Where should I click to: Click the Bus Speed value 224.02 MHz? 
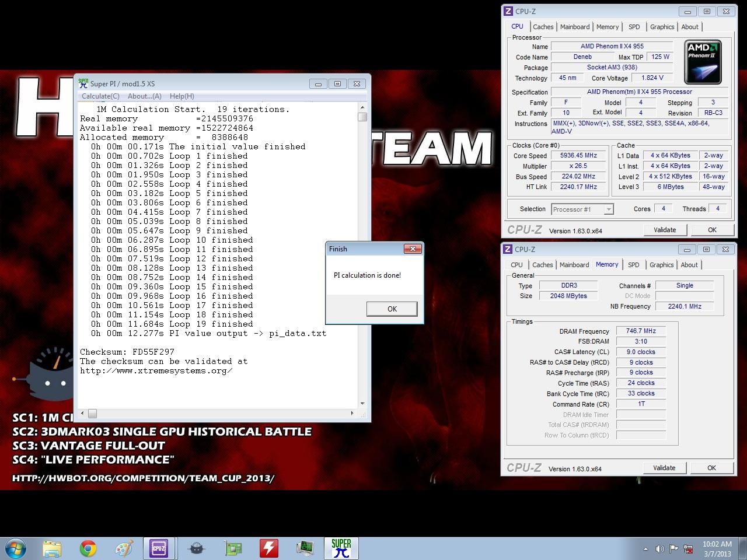coord(579,177)
